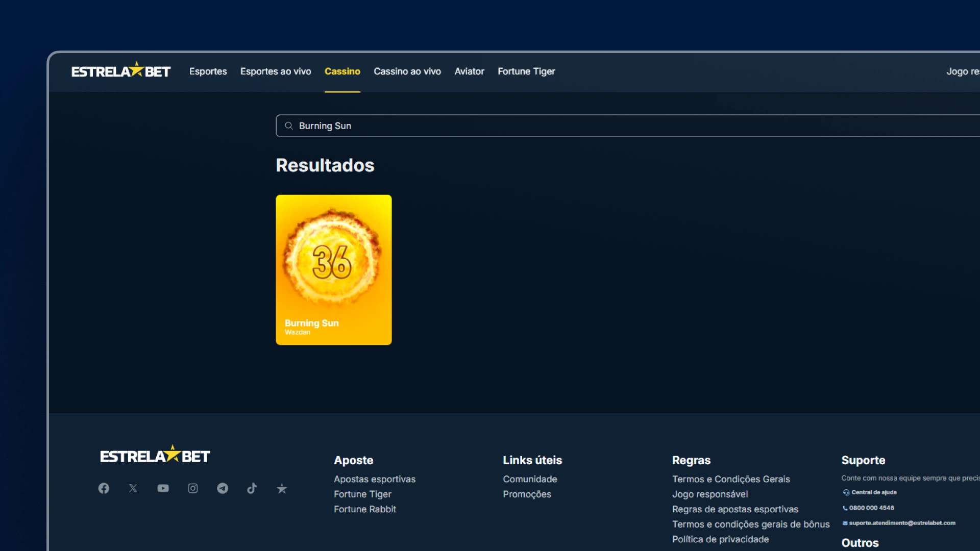980x551 pixels.
Task: Open the Burning Sun game thumbnail
Action: coord(334,269)
